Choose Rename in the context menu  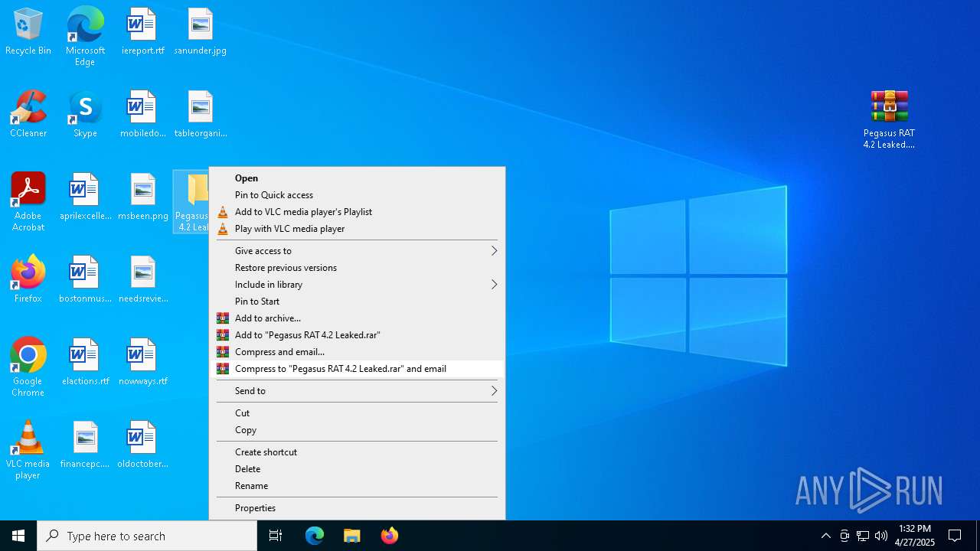357,486
